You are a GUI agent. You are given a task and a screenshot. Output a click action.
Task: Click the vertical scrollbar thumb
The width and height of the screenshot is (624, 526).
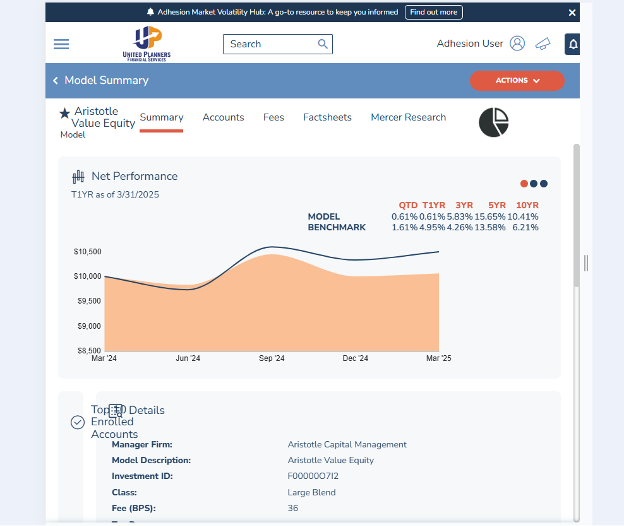click(x=576, y=215)
